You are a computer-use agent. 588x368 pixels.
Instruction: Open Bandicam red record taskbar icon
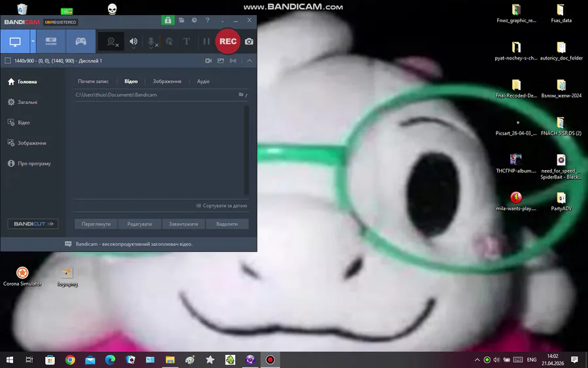click(270, 360)
